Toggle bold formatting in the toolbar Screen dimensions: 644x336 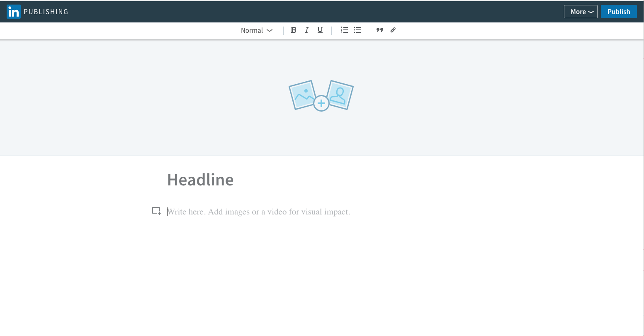[x=294, y=30]
